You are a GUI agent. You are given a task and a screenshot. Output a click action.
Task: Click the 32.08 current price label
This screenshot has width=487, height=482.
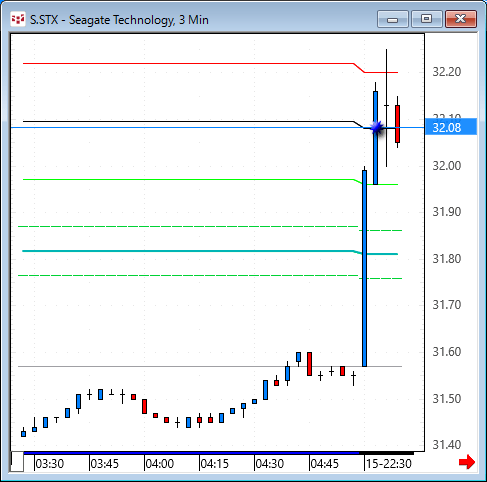click(451, 127)
